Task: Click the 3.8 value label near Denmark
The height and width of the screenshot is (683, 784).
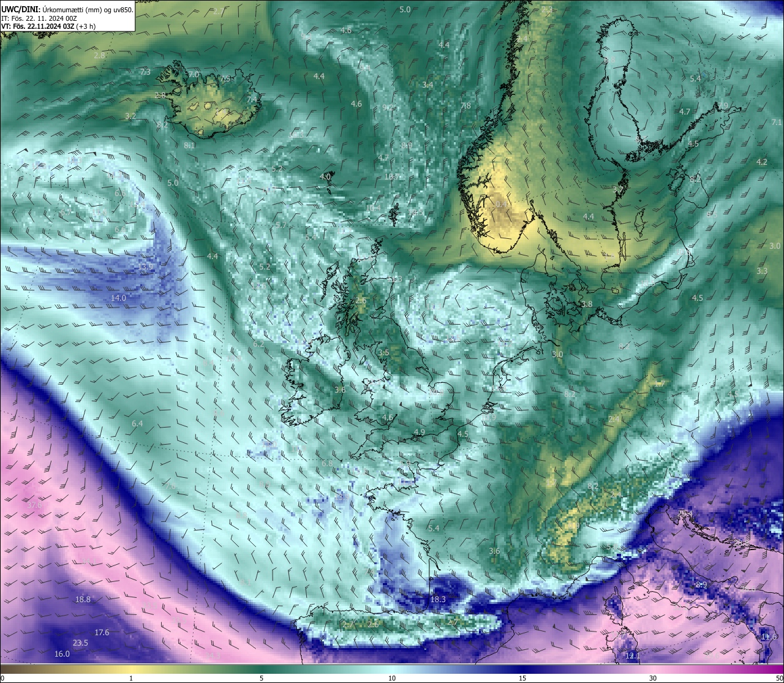Action: point(587,304)
